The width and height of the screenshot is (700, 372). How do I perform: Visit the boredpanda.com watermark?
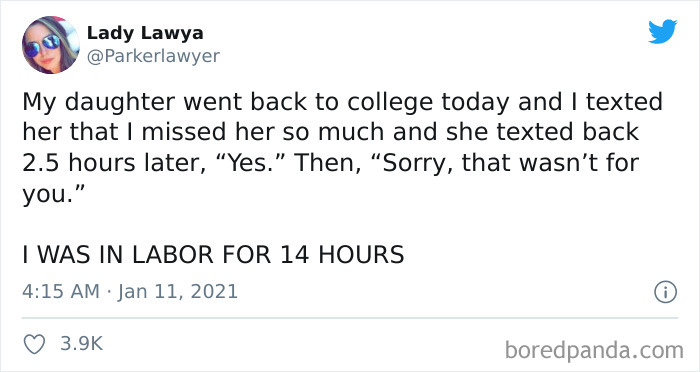pos(594,350)
